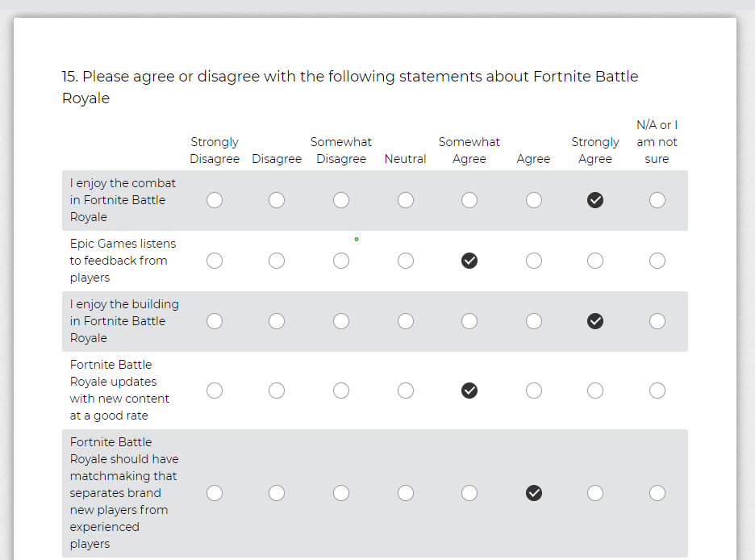
Task: Click checked Somewhat Agree for Epic Games feedback
Action: 469,261
